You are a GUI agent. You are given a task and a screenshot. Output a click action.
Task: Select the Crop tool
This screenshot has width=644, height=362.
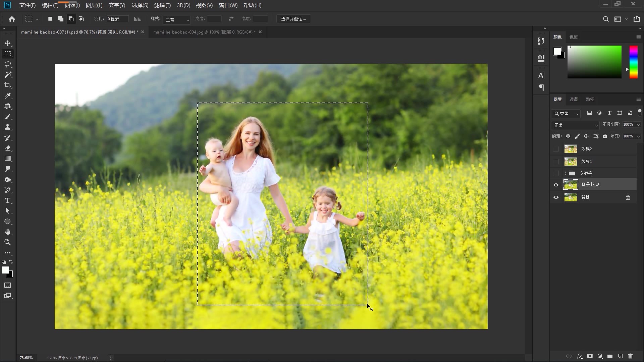click(8, 85)
